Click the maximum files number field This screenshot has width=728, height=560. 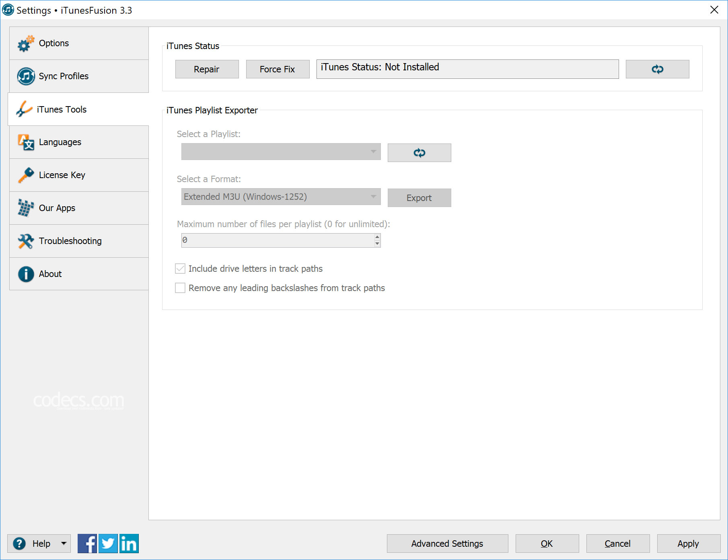click(x=278, y=240)
